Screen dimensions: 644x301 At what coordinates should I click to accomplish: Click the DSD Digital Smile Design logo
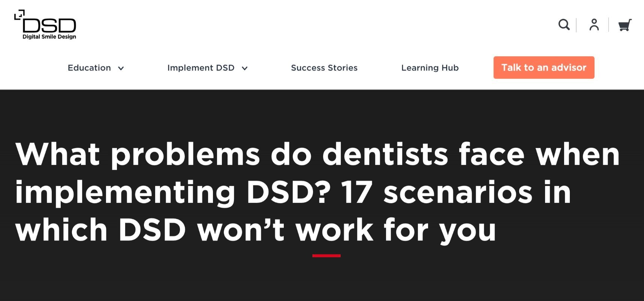(45, 25)
